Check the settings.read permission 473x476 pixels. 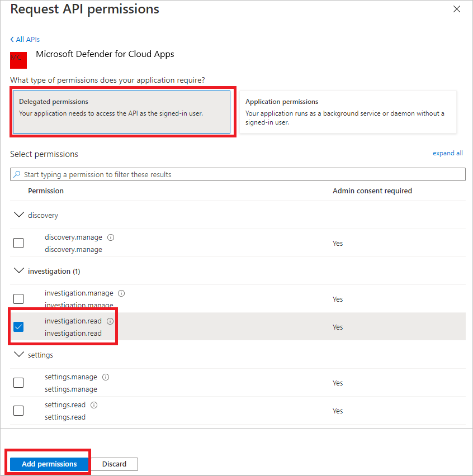tap(18, 411)
